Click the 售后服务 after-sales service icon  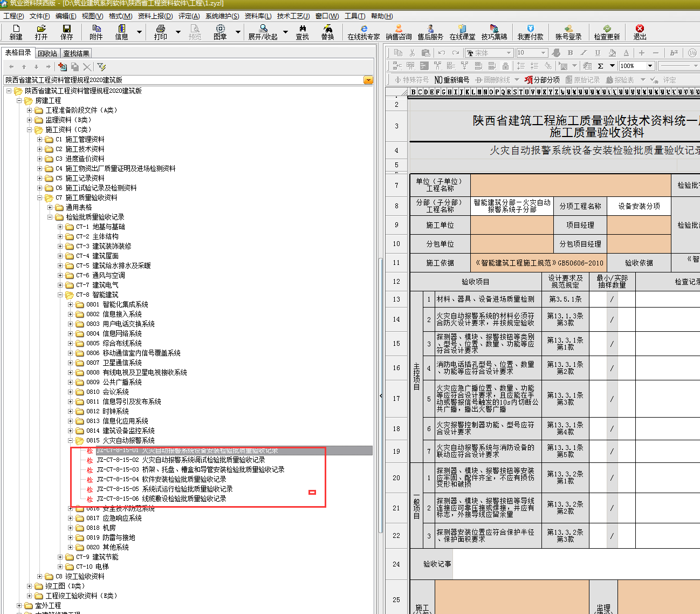click(x=430, y=32)
